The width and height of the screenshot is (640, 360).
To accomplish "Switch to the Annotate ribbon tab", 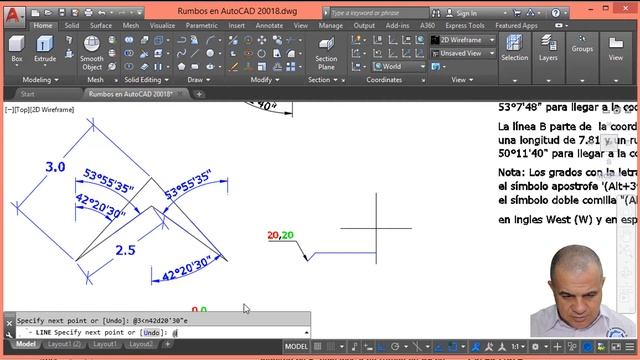I will [269, 25].
